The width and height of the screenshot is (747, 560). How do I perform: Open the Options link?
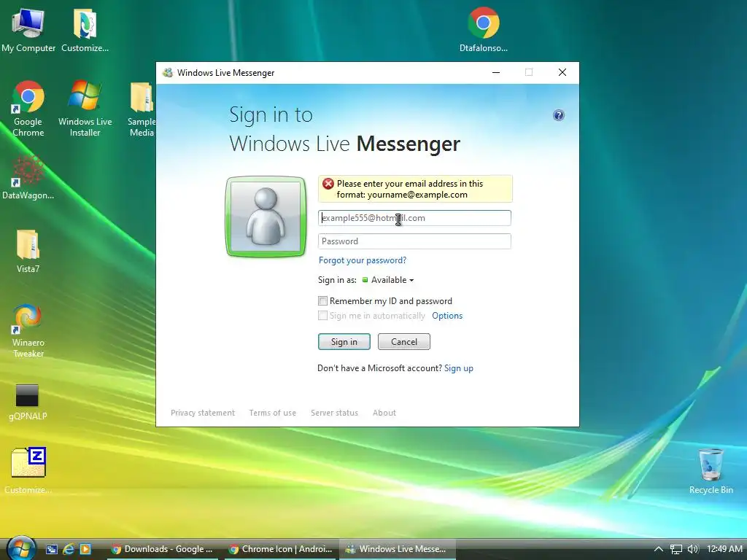pyautogui.click(x=447, y=316)
